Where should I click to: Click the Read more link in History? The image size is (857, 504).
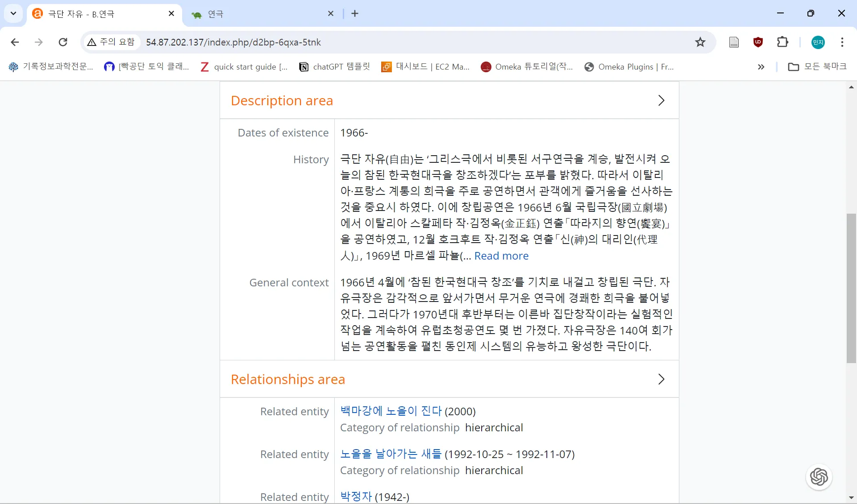(501, 256)
